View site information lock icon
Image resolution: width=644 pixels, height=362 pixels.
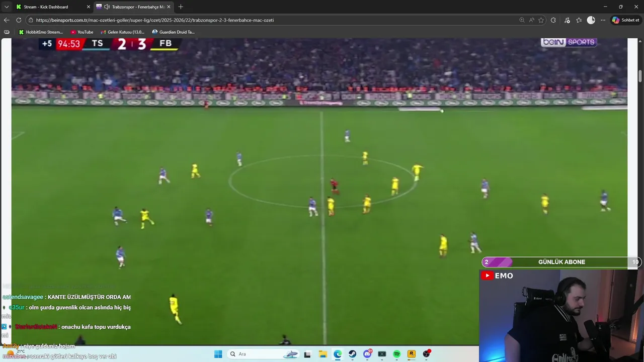pos(31,20)
